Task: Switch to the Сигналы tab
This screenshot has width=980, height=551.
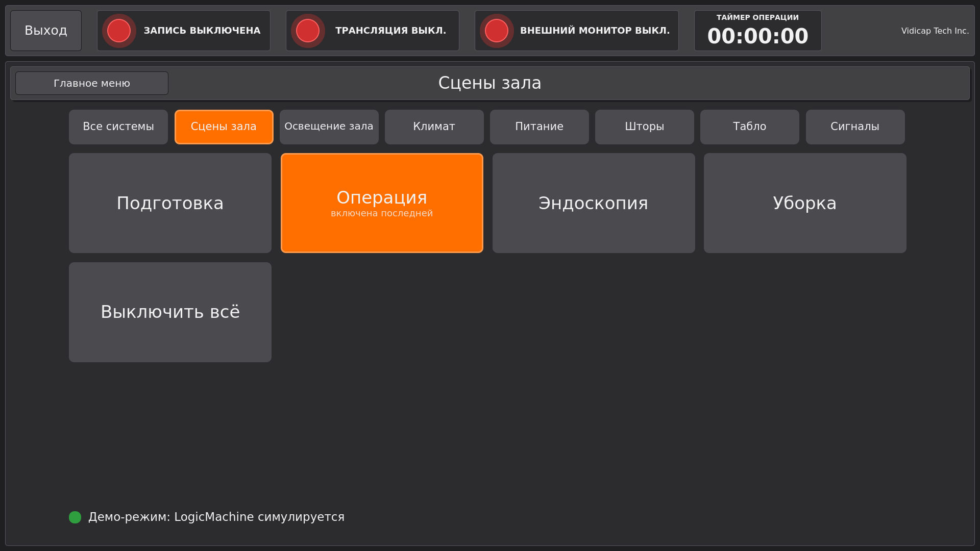Action: click(855, 127)
